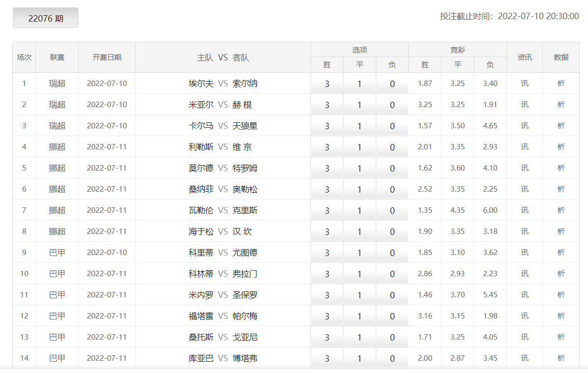Open 析 analysis for match 12 福塔雷
Image resolution: width=588 pixels, height=373 pixels.
(561, 316)
